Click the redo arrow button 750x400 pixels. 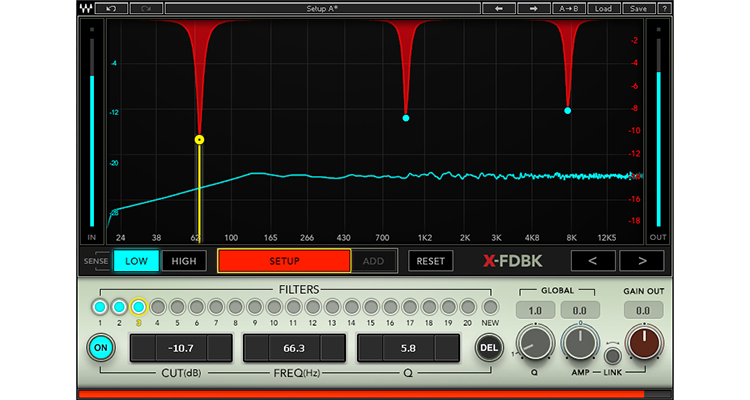147,8
